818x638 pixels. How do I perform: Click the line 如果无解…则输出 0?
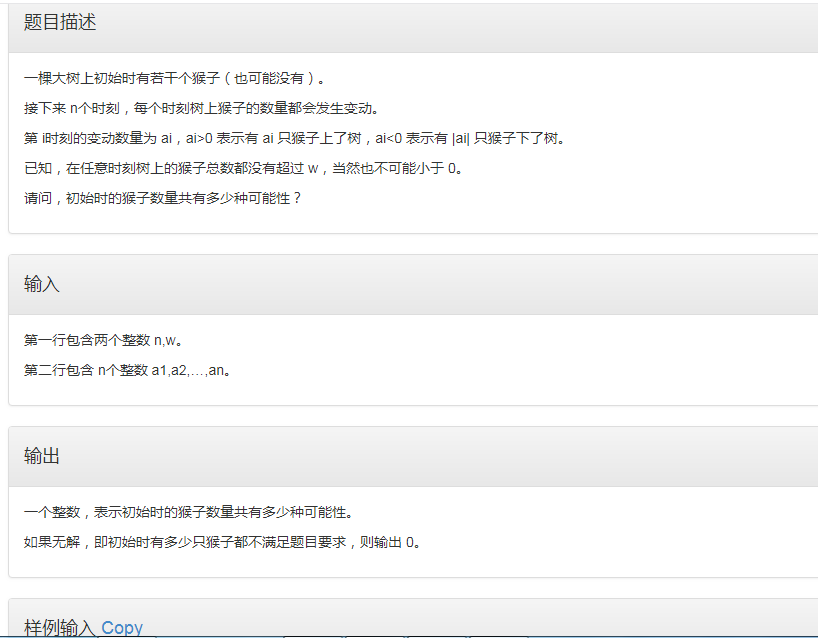223,543
